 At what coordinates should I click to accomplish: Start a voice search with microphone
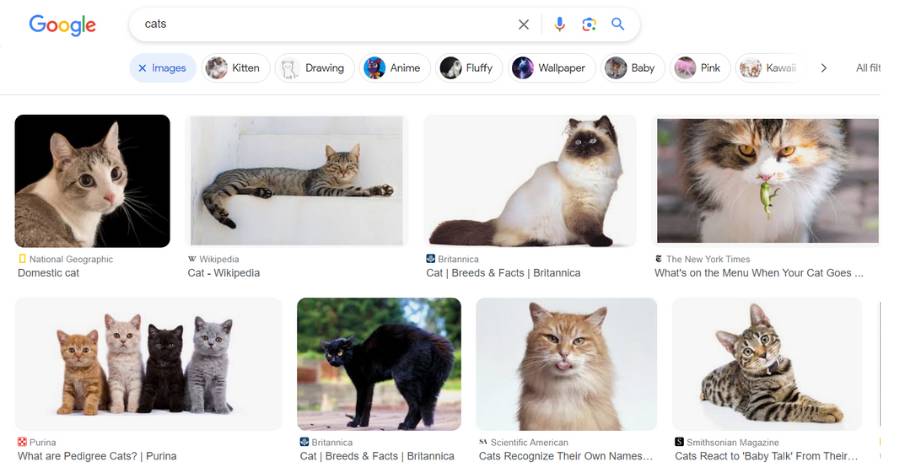pos(559,25)
